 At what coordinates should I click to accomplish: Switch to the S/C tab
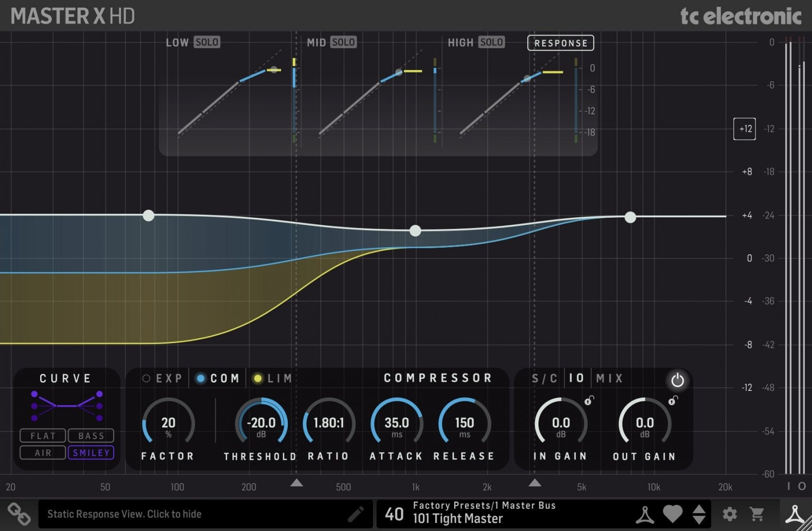(544, 378)
